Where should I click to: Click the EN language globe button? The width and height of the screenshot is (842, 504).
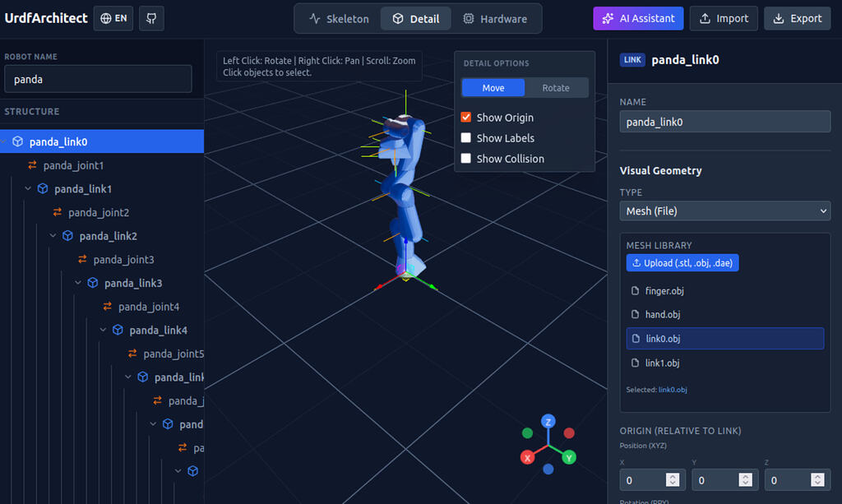pyautogui.click(x=113, y=18)
